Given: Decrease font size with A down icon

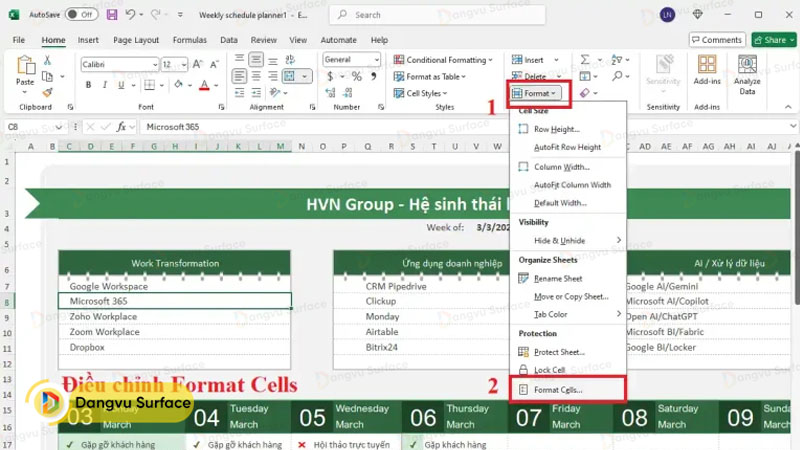Looking at the screenshot, I should [x=214, y=64].
